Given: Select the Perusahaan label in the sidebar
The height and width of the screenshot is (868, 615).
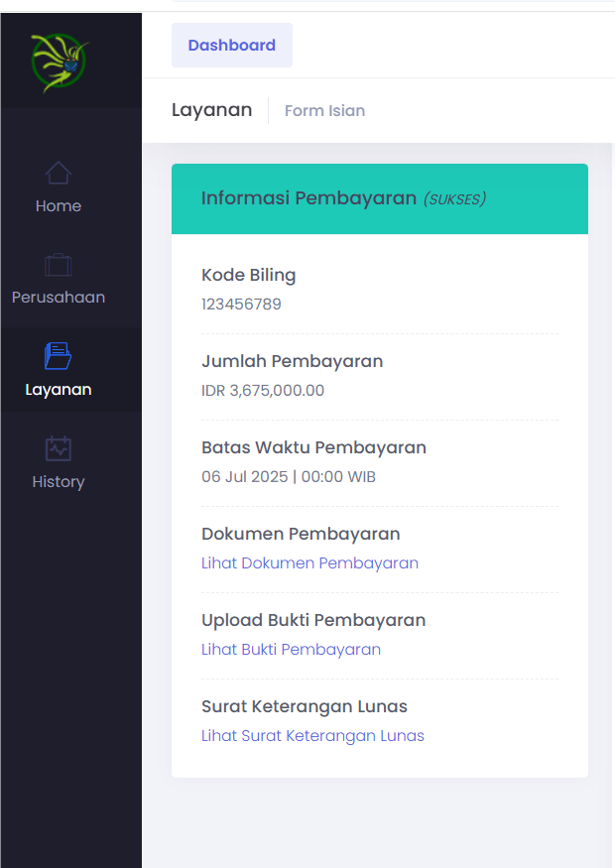Looking at the screenshot, I should tap(59, 298).
